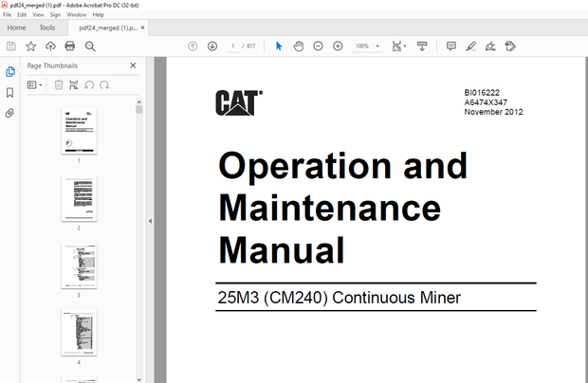588x383 pixels.
Task: Select the Highlight text pen tool
Action: 471,46
